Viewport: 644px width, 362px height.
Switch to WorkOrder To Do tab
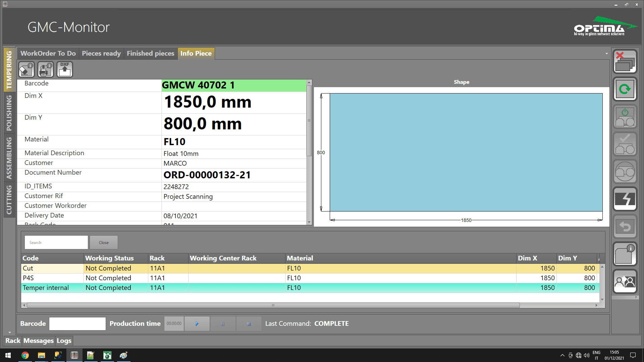48,53
